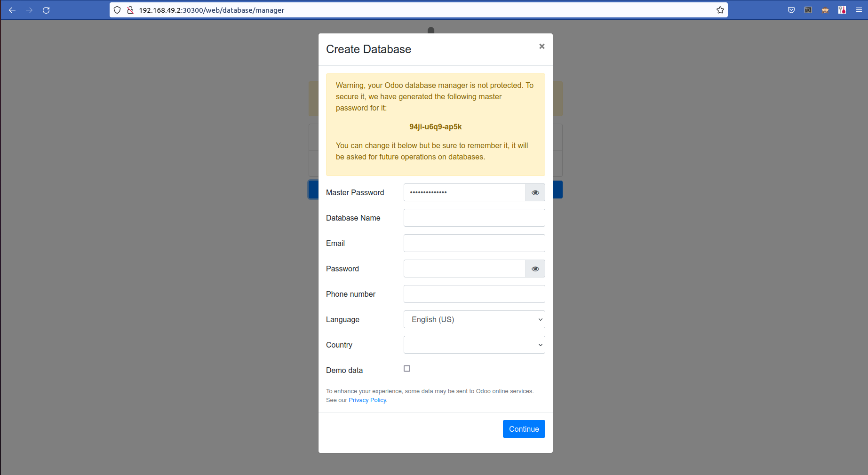The height and width of the screenshot is (475, 868).
Task: Focus the Phone number field
Action: pyautogui.click(x=474, y=294)
